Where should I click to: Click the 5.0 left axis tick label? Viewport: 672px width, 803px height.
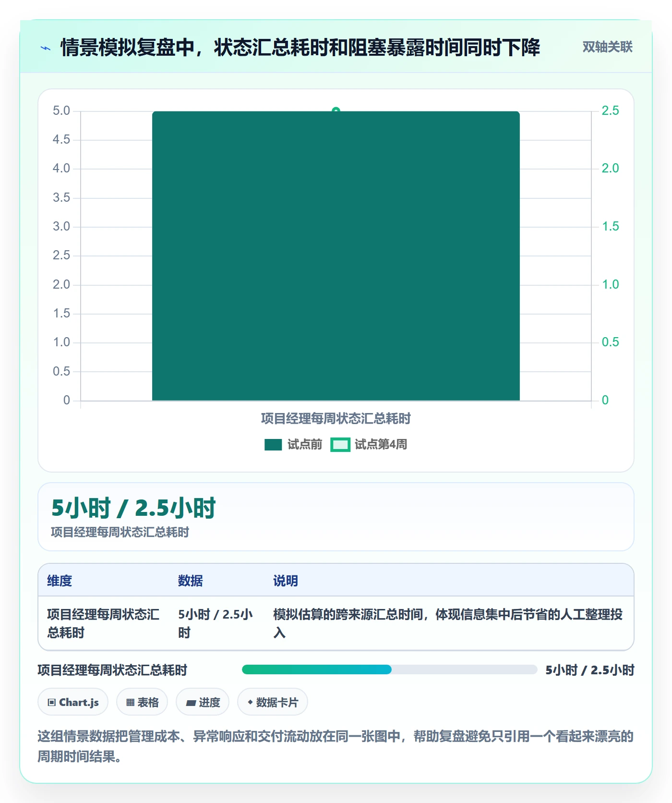(x=61, y=111)
